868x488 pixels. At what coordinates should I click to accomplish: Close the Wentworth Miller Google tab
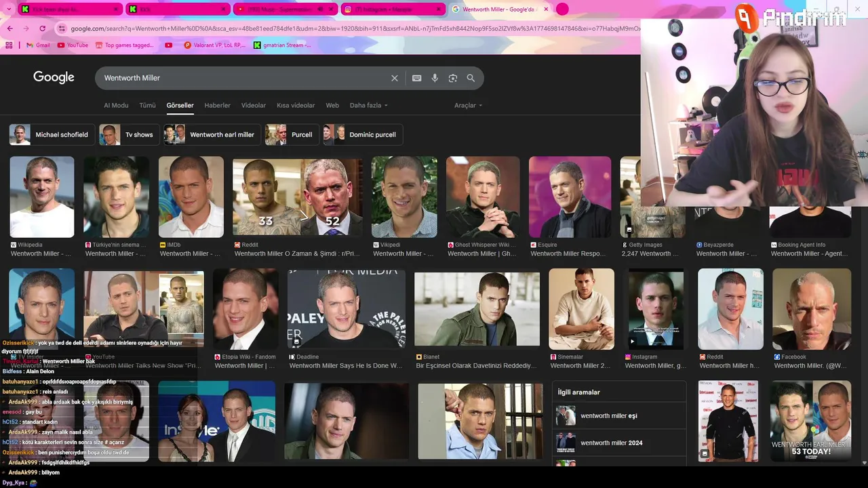pos(546,9)
